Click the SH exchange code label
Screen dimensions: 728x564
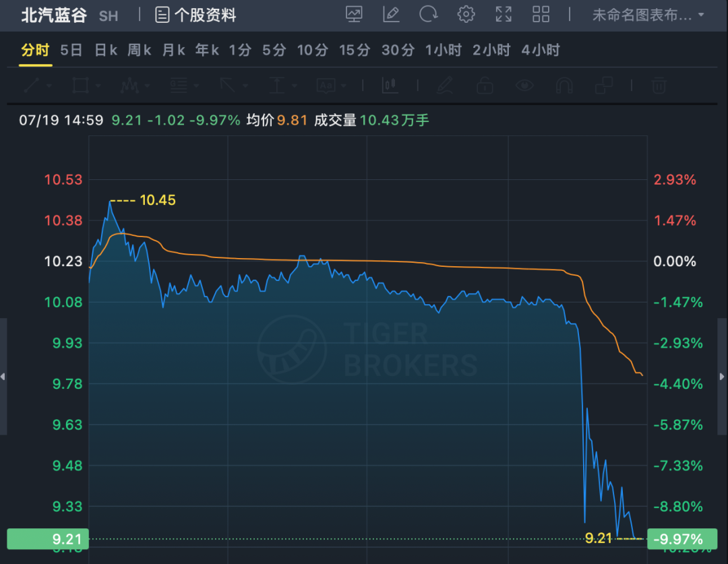click(109, 16)
